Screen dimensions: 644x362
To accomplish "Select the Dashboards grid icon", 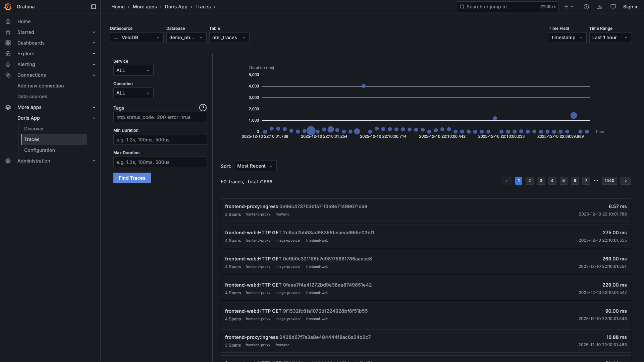I will 8,43.
